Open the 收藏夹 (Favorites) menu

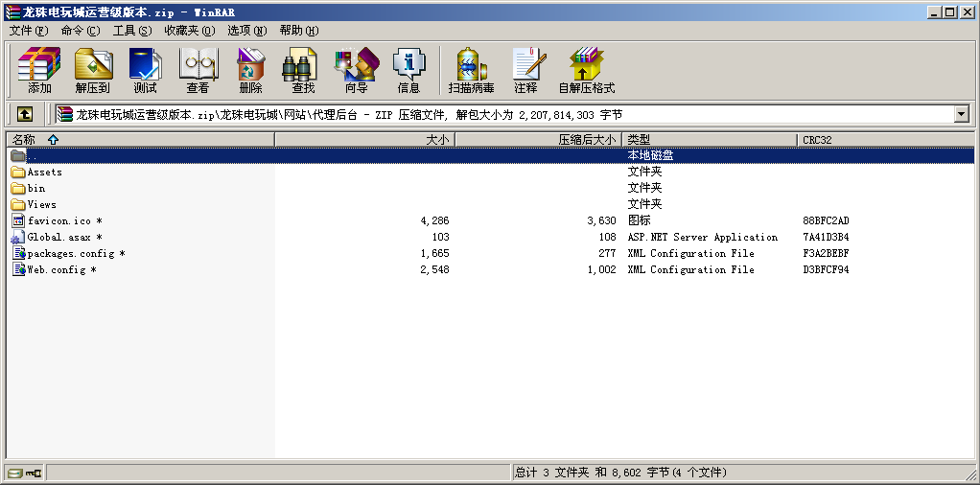pyautogui.click(x=189, y=31)
